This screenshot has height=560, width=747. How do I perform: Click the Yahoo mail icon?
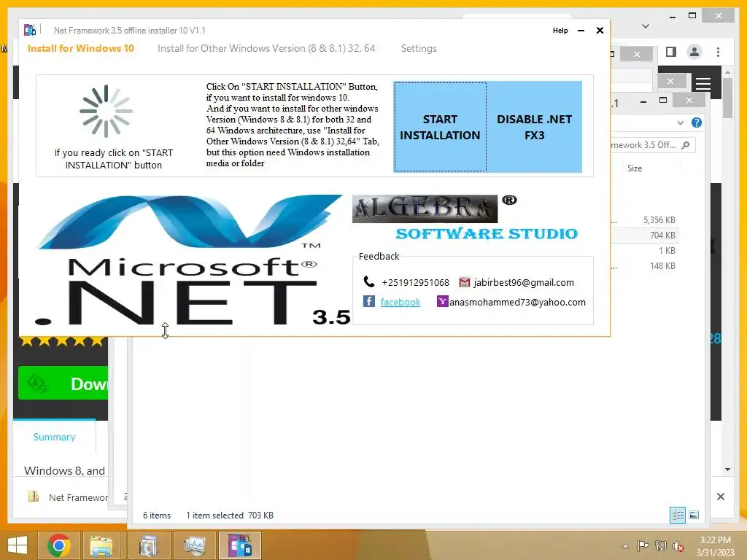[x=443, y=301]
